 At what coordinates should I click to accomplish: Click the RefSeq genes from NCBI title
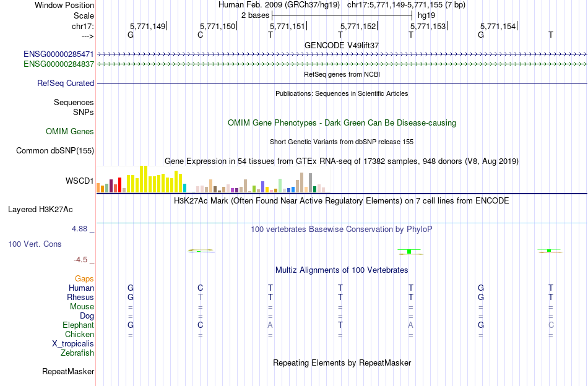tap(342, 74)
